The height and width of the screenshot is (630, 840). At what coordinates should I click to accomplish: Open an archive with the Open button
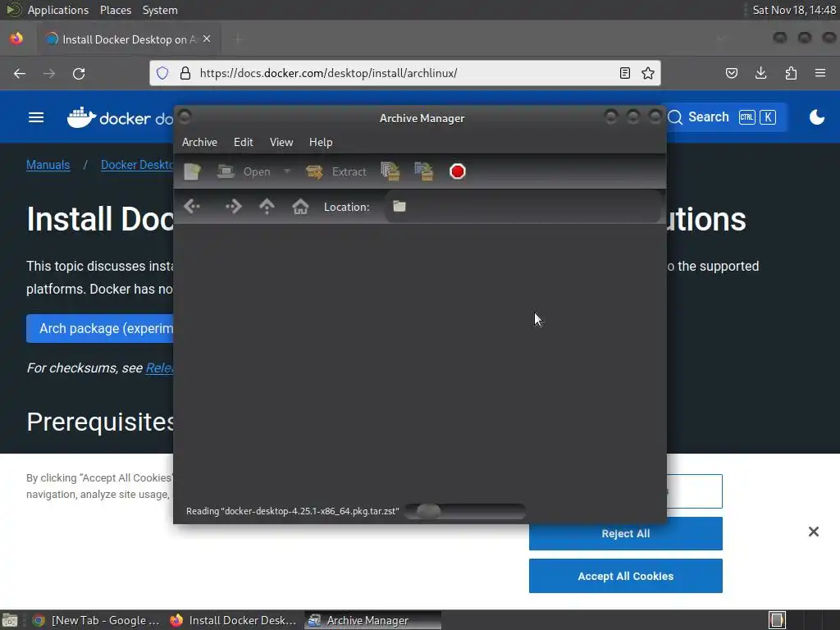[x=244, y=171]
